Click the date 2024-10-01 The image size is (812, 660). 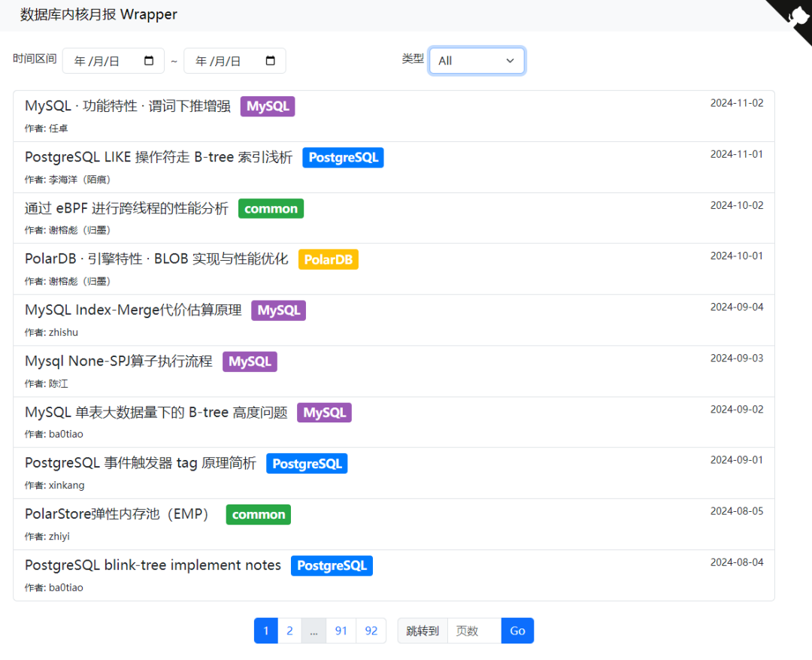737,256
